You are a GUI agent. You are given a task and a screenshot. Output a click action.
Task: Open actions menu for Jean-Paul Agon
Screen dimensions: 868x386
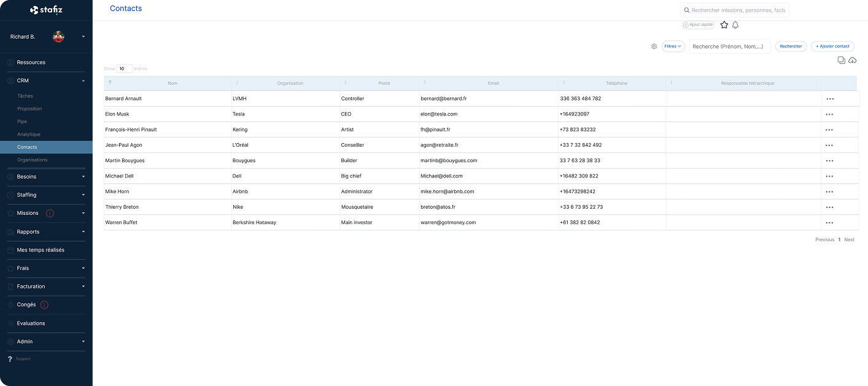coord(830,145)
